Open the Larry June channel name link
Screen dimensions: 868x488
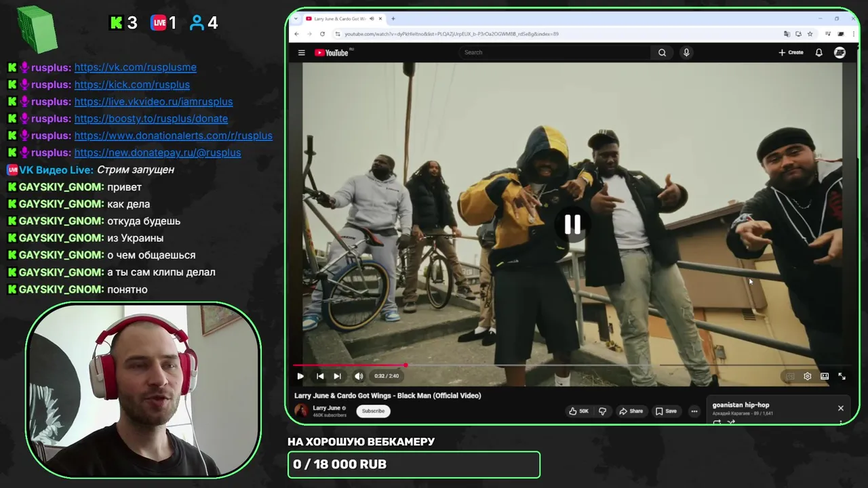pyautogui.click(x=326, y=408)
